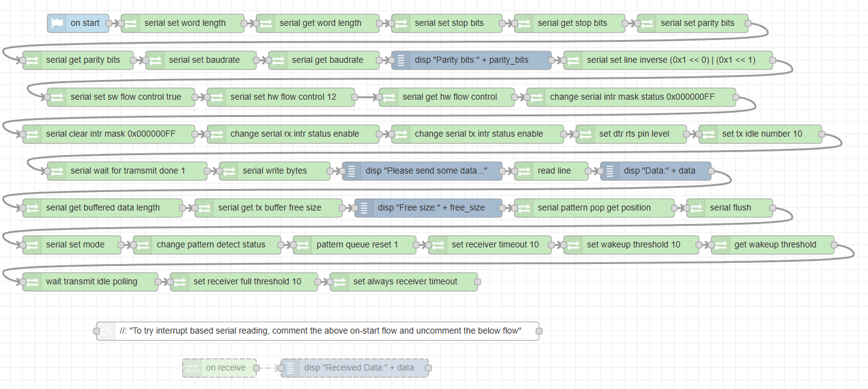Viewport: 868px width, 389px height.
Task: Click the right port of the comment node
Action: click(539, 331)
